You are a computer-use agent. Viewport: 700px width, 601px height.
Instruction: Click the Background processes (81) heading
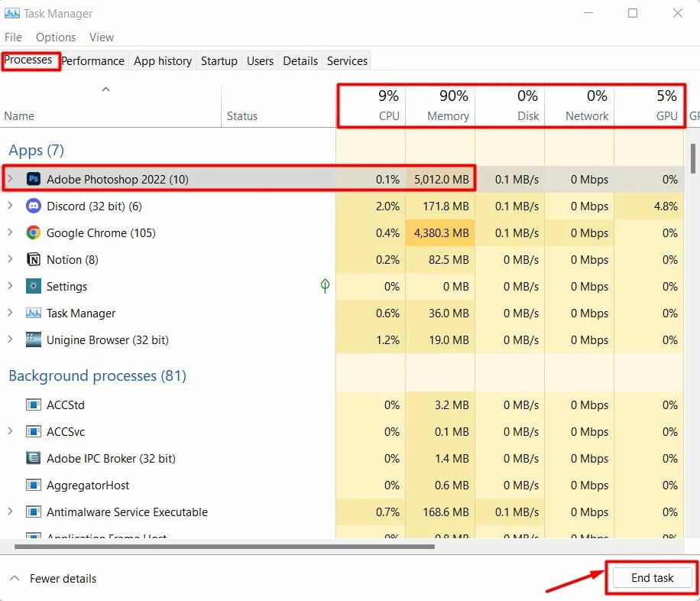coord(97,375)
